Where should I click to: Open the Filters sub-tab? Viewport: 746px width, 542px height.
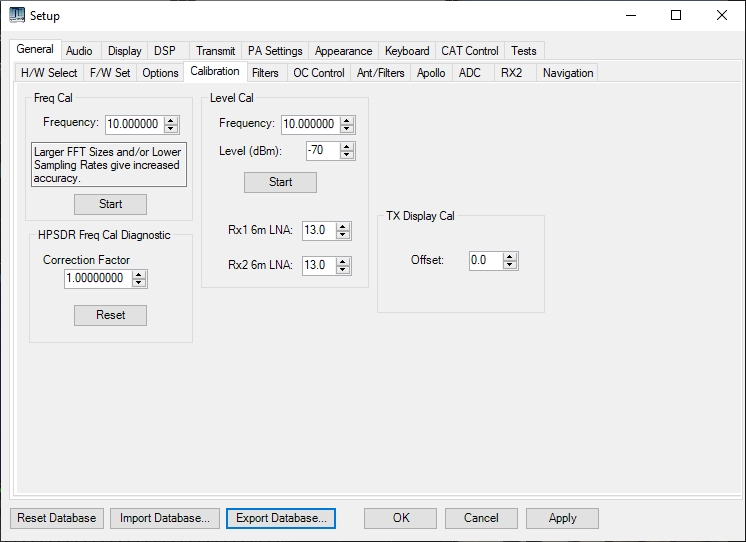click(x=265, y=73)
